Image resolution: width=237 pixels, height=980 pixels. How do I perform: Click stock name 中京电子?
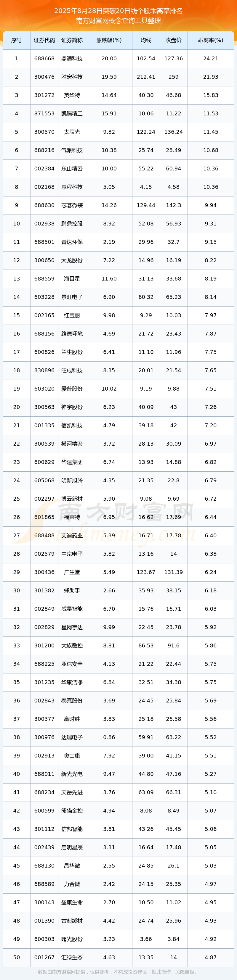point(72,554)
